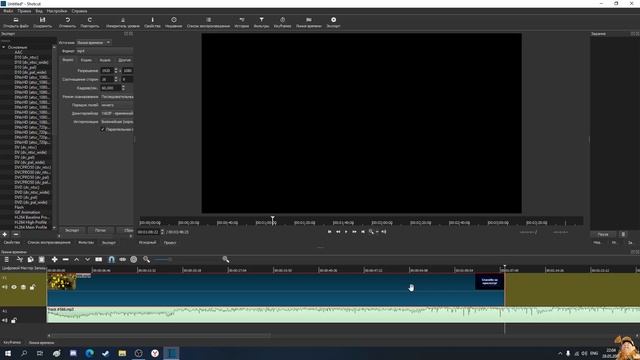Mute the V1 video track
The image size is (640, 360).
pos(4,287)
